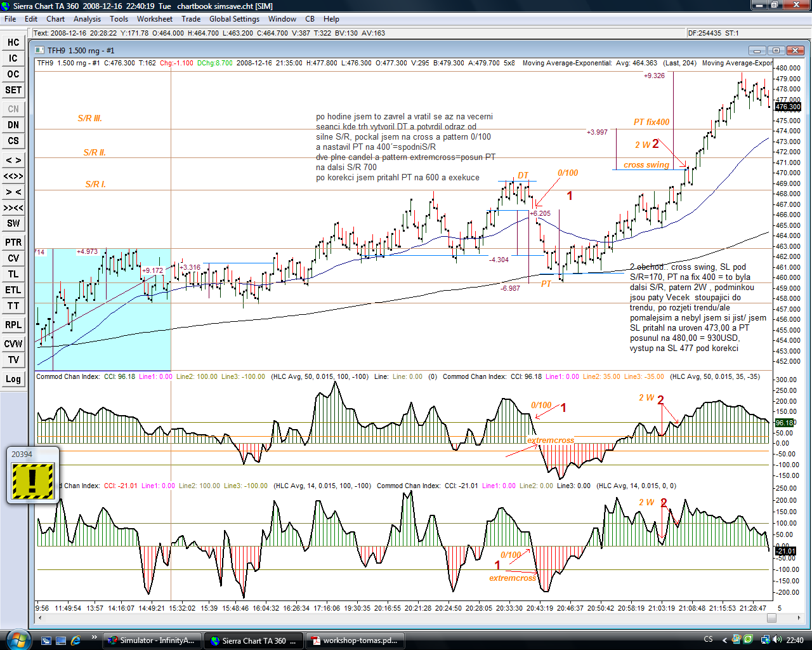Click the 'DT' double top annotation
The height and width of the screenshot is (650, 812).
[x=523, y=175]
